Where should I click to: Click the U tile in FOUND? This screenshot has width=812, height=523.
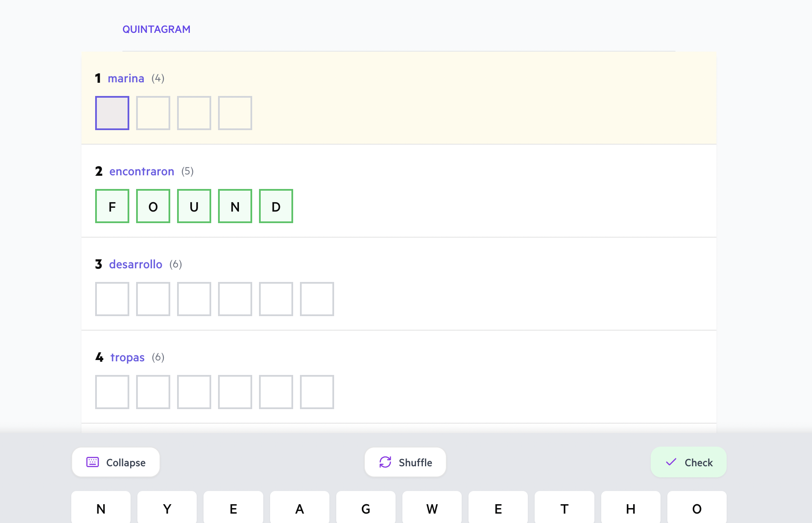point(194,206)
